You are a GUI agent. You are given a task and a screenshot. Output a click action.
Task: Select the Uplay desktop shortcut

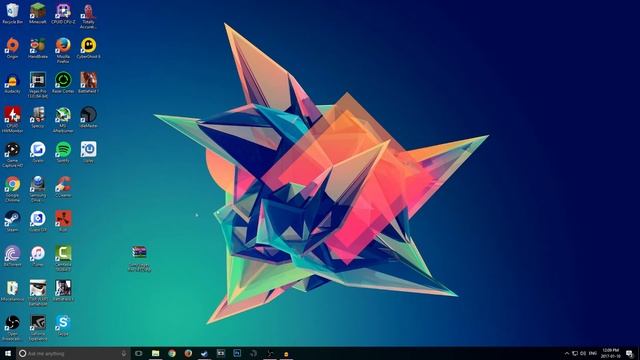point(89,152)
